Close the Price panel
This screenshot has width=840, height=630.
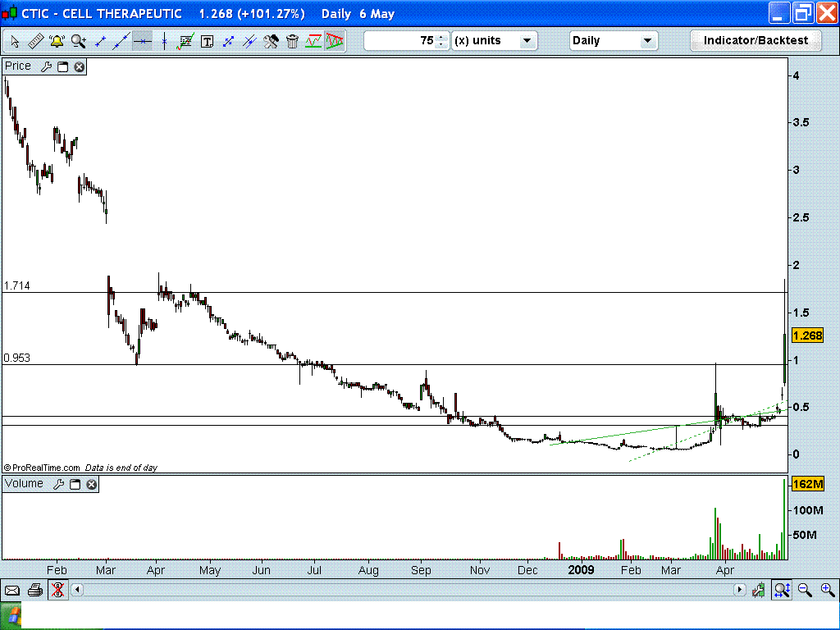[80, 67]
